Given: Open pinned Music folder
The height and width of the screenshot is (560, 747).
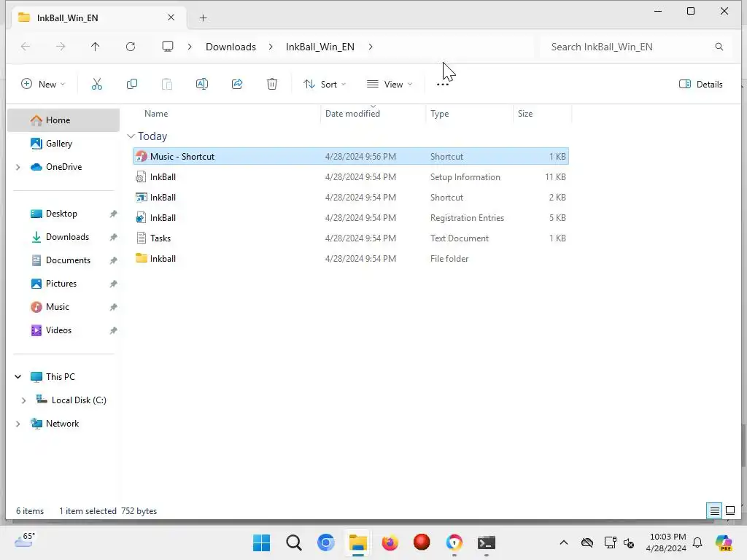Looking at the screenshot, I should click(57, 307).
